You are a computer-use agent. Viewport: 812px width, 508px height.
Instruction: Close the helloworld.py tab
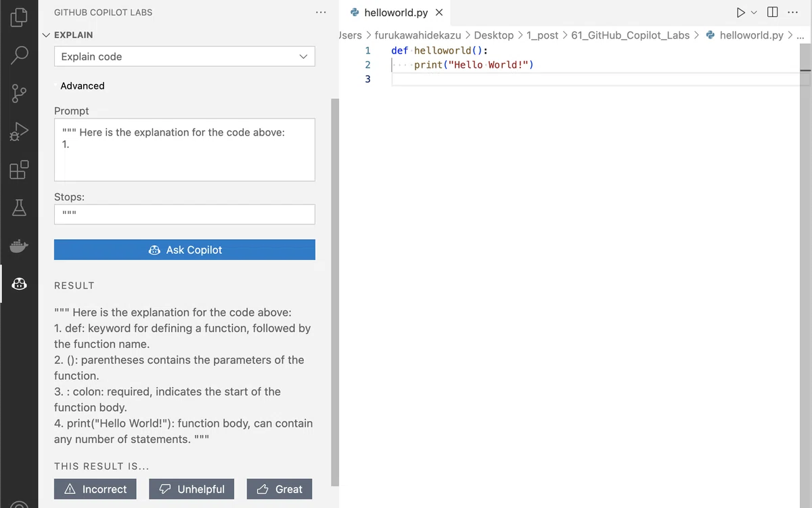438,12
